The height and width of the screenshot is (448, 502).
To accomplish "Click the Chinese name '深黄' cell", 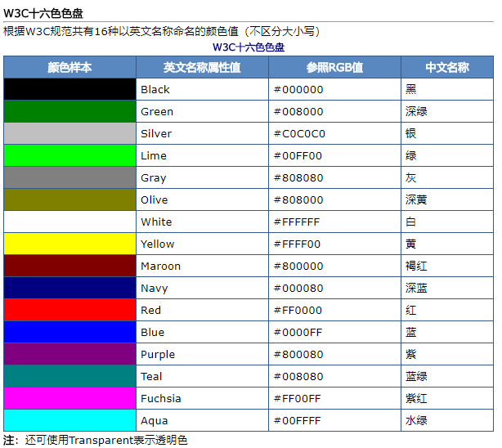I will [x=447, y=199].
